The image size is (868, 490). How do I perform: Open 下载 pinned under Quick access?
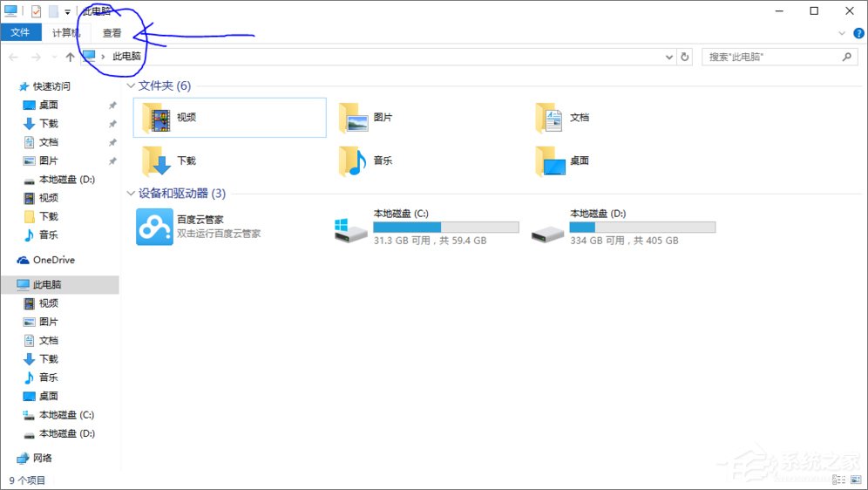48,124
